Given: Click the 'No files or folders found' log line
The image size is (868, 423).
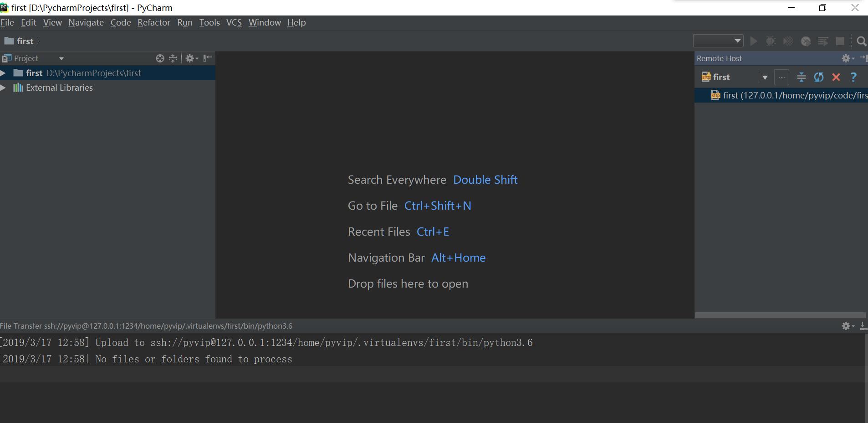Looking at the screenshot, I should click(x=146, y=359).
